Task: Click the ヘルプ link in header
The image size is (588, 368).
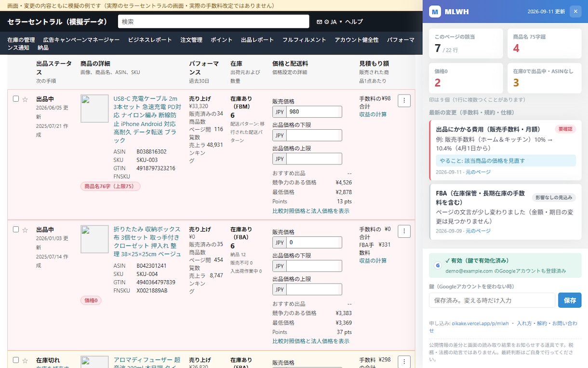Action: tap(354, 22)
